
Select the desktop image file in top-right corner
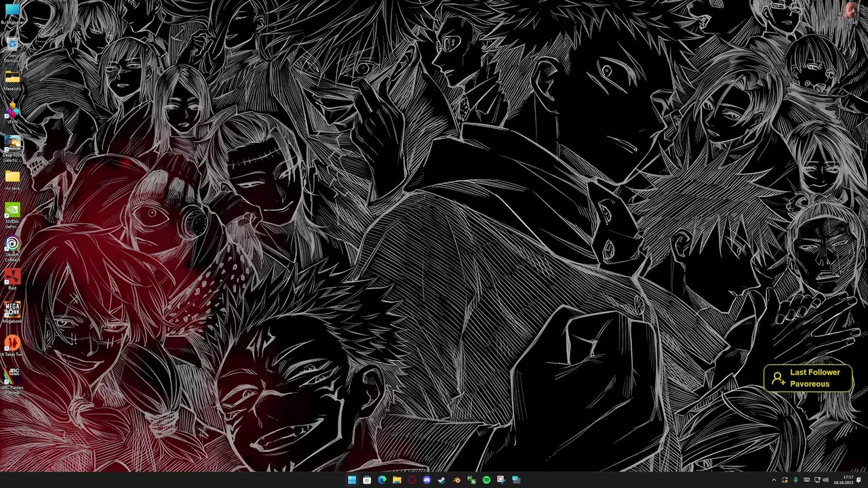[x=851, y=13]
